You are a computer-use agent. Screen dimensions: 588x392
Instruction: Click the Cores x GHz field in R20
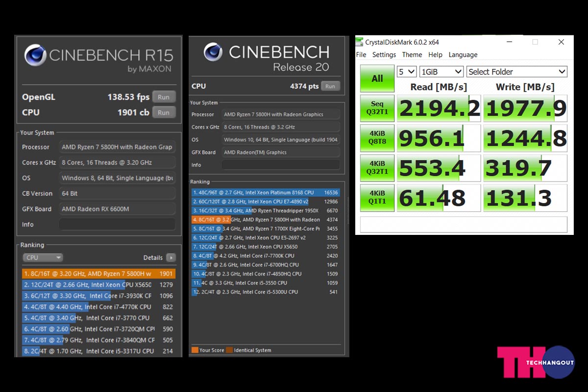[x=281, y=127]
